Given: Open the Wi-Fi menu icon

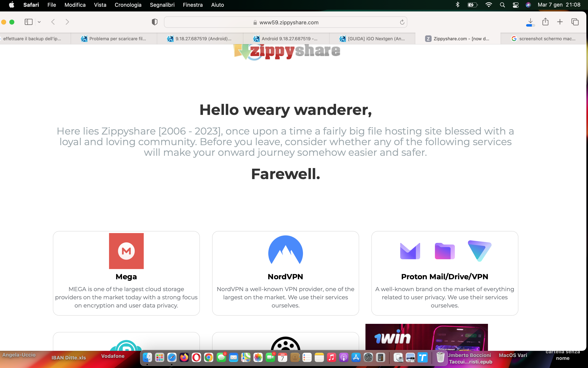Looking at the screenshot, I should click(488, 5).
